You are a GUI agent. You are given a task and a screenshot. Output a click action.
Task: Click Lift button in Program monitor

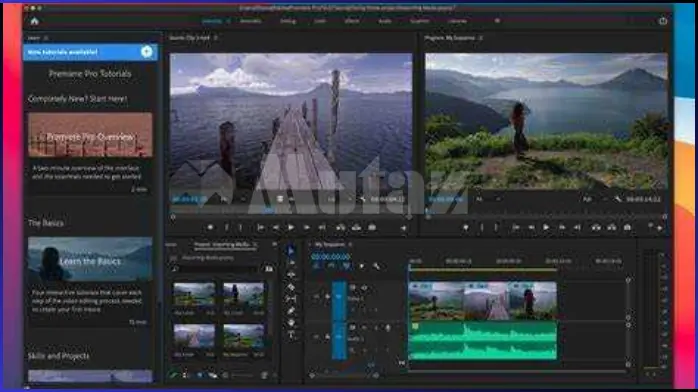tap(596, 227)
